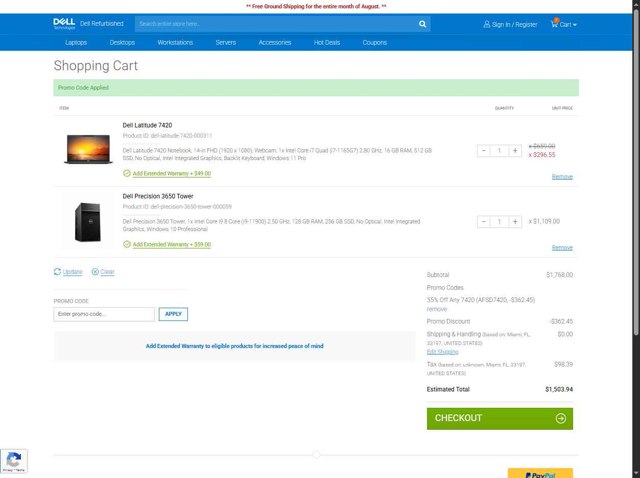Click the Add Extended Warranty banner text
This screenshot has width=640, height=478.
click(235, 346)
